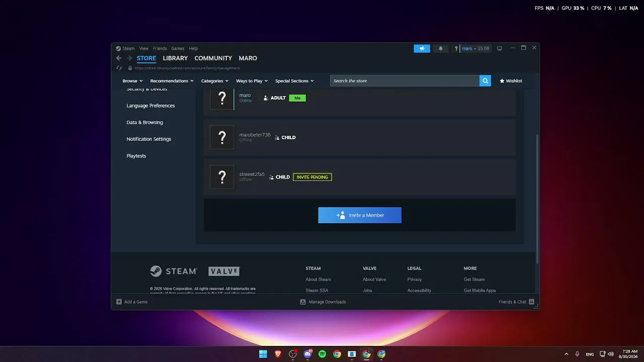Click the About Steam footer link
Screen dimensions: 644x362
click(318, 280)
